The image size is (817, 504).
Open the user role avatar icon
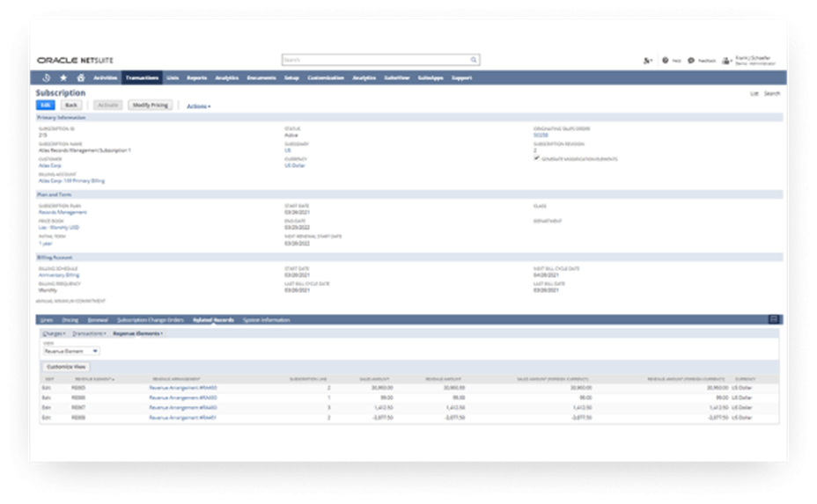pyautogui.click(x=726, y=60)
